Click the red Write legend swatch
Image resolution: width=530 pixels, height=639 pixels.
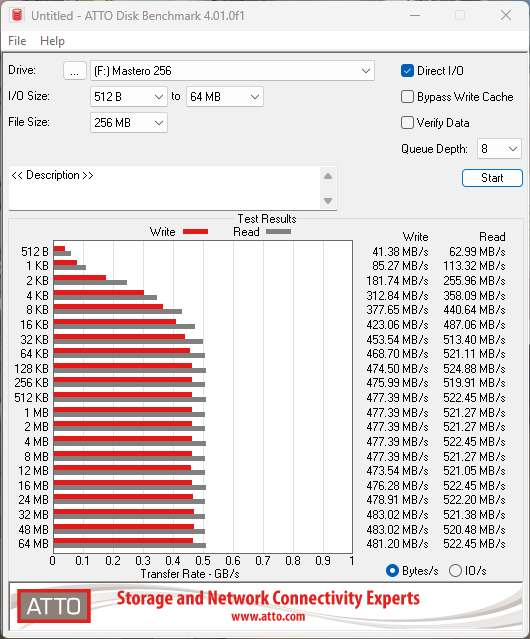(196, 231)
